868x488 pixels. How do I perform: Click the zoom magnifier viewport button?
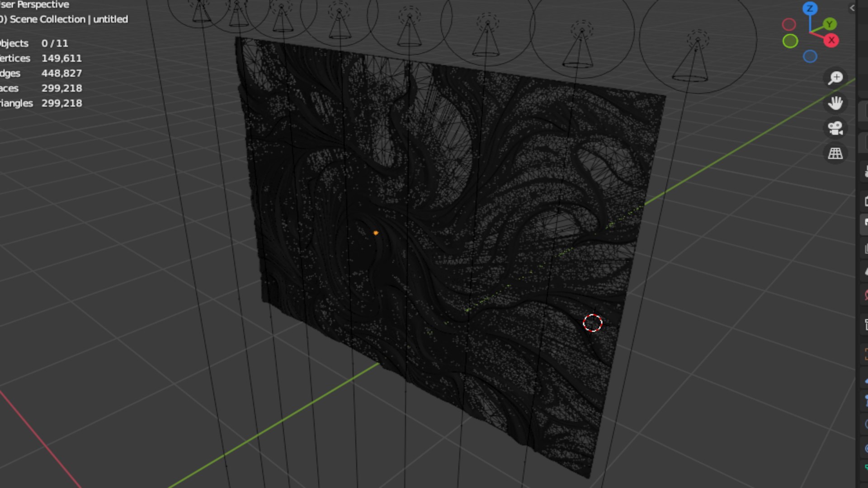point(835,78)
